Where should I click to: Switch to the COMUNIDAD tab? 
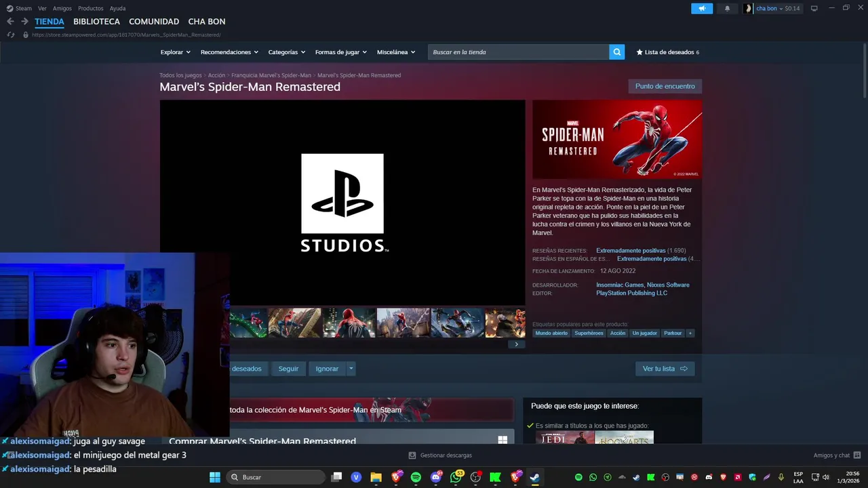(154, 22)
